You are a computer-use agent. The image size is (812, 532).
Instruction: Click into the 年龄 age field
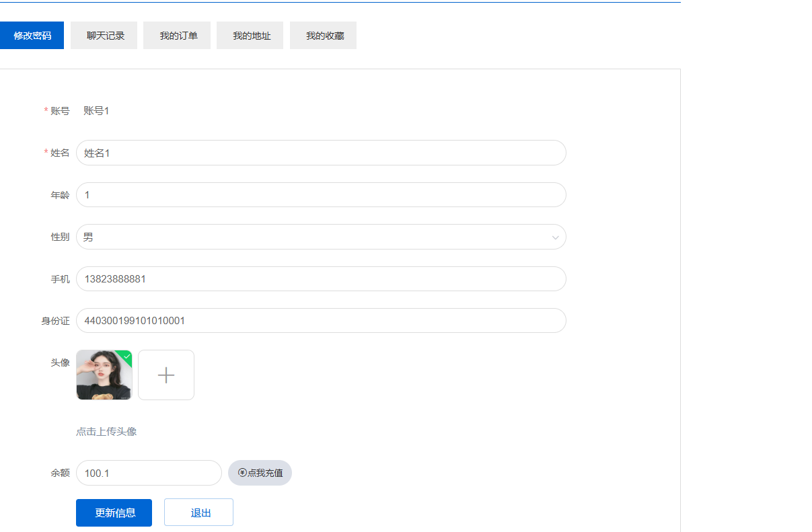click(x=321, y=195)
